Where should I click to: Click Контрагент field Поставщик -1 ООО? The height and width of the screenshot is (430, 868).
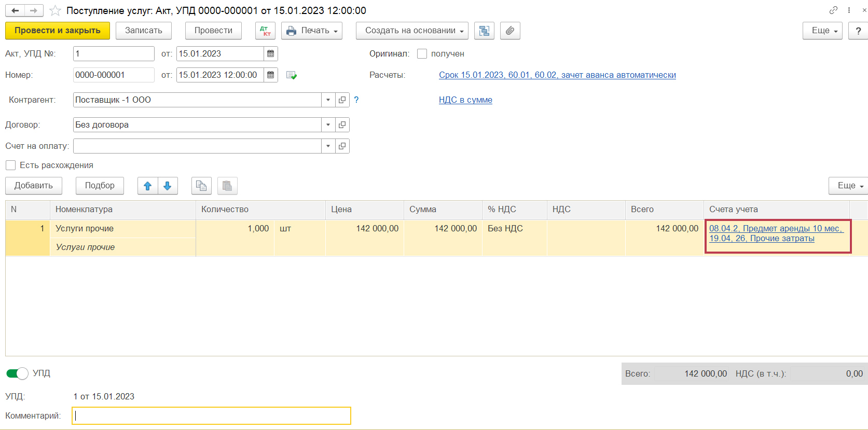(x=197, y=100)
